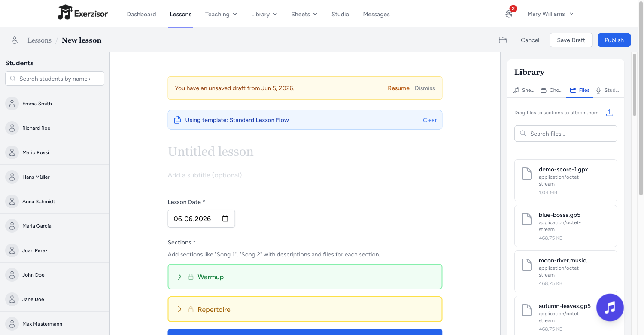Click the folder icon beside Cancel

pyautogui.click(x=503, y=40)
